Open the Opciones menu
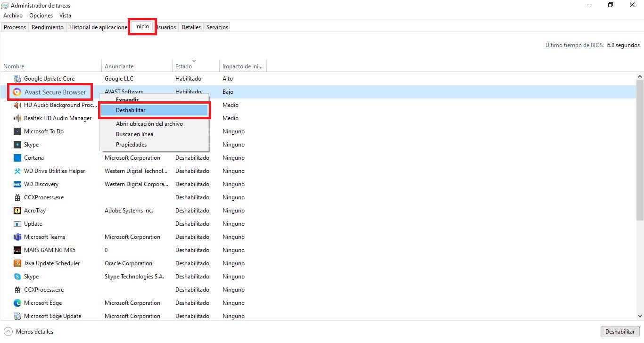The height and width of the screenshot is (343, 644). coord(41,16)
